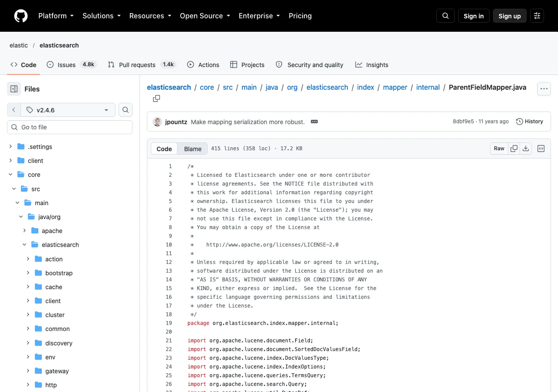Collapse the file tree panel

tap(14, 89)
